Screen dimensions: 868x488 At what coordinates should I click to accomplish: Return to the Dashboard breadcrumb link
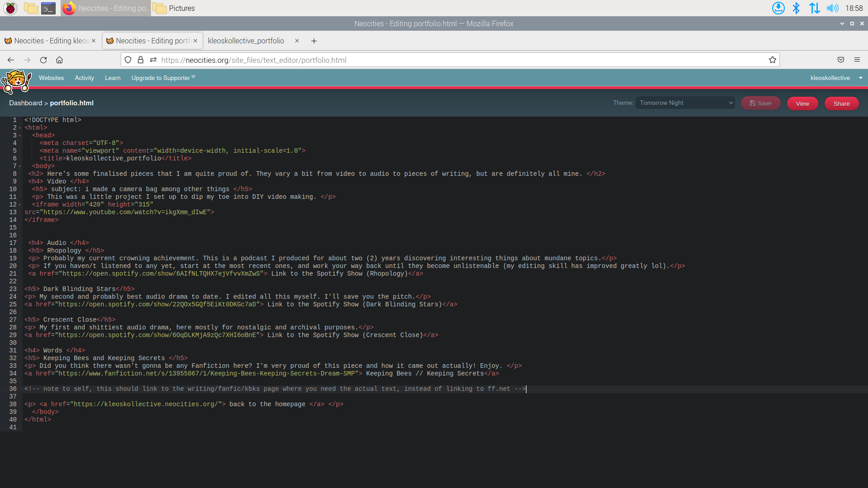click(x=25, y=103)
